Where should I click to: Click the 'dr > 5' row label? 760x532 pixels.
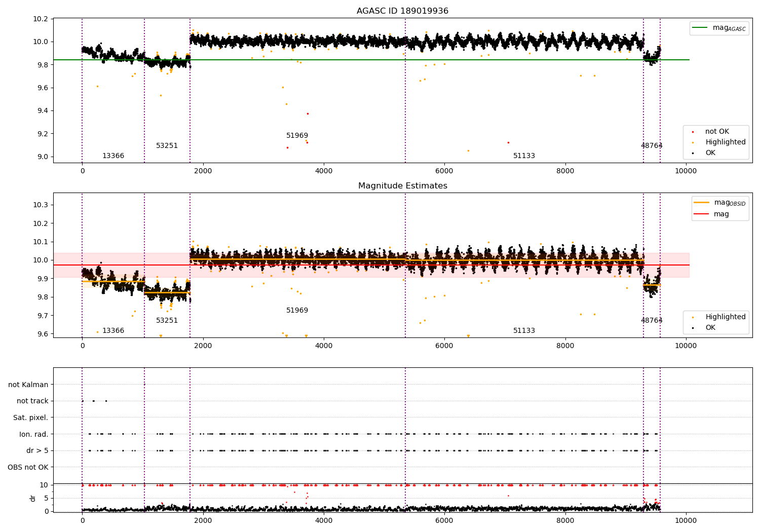coord(37,451)
